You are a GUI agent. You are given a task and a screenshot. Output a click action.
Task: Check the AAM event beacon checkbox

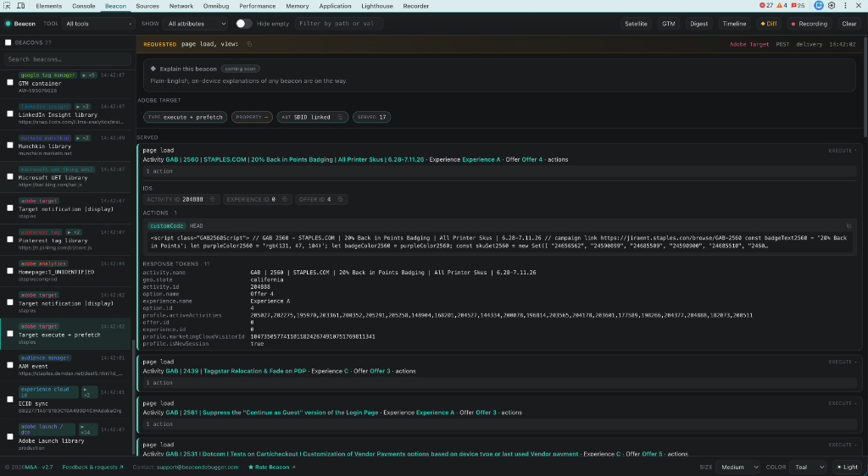[x=10, y=365]
